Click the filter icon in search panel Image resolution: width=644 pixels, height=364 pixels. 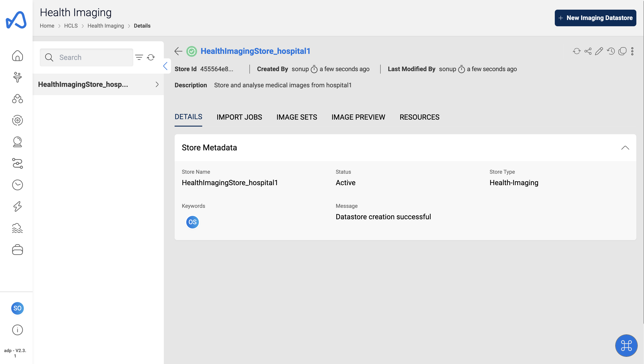[x=139, y=57]
